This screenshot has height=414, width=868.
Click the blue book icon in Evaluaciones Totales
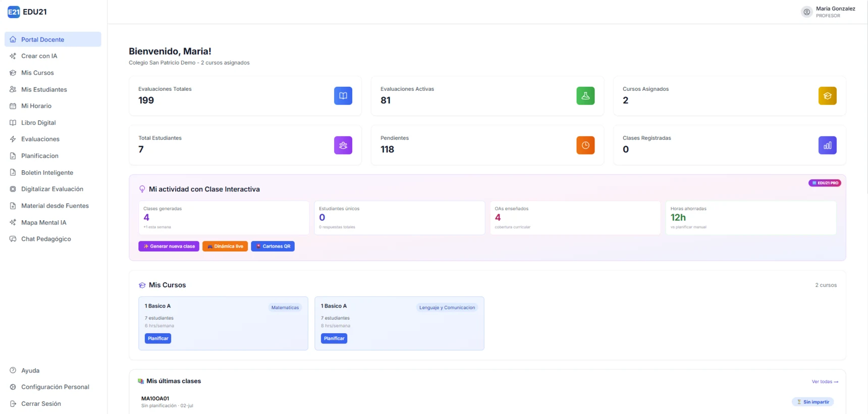(x=343, y=96)
